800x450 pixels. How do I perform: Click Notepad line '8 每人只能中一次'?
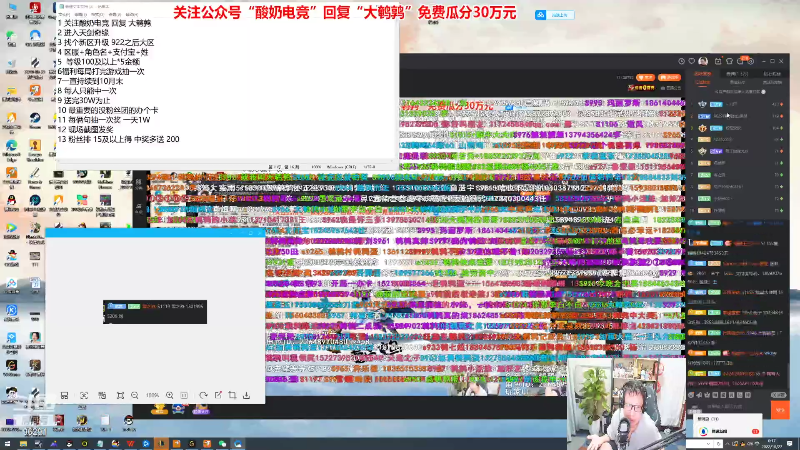click(x=87, y=91)
